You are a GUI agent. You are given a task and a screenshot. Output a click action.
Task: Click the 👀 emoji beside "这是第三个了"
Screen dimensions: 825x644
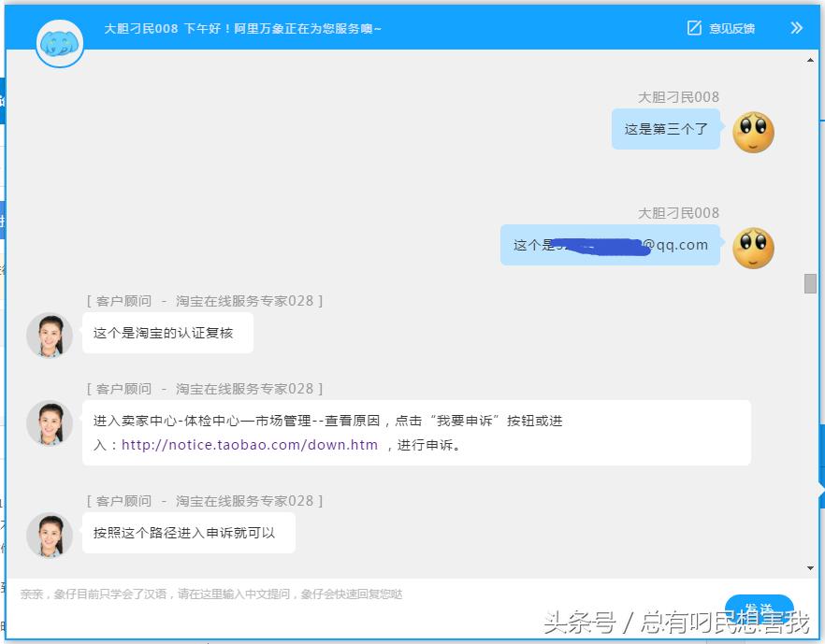point(753,132)
